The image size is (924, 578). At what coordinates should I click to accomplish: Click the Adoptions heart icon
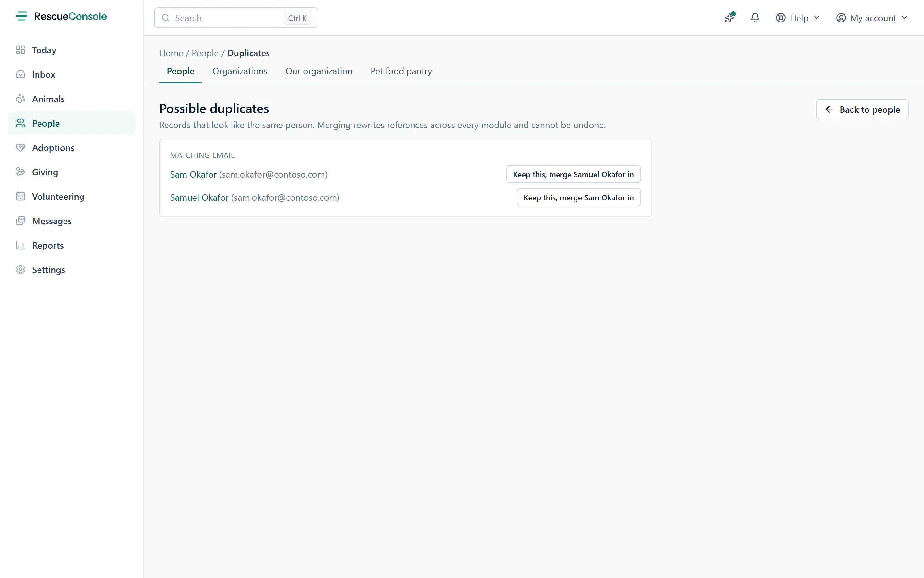pyautogui.click(x=21, y=148)
